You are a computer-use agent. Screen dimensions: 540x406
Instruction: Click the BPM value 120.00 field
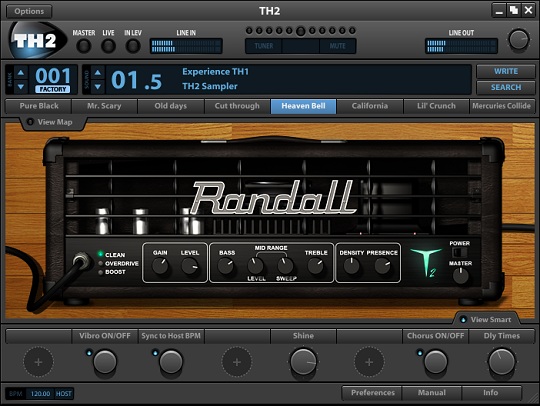coord(40,394)
